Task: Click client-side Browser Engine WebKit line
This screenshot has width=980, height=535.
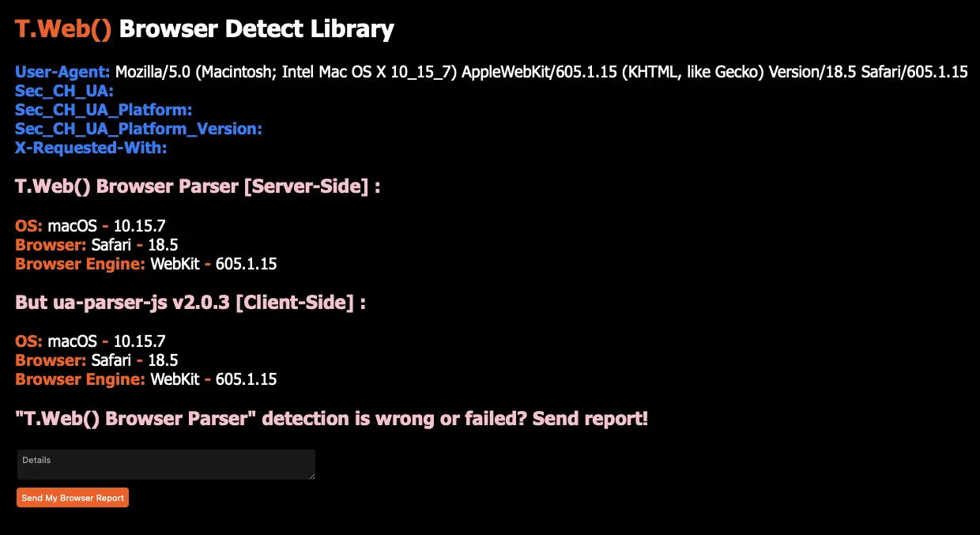Action: coord(146,379)
